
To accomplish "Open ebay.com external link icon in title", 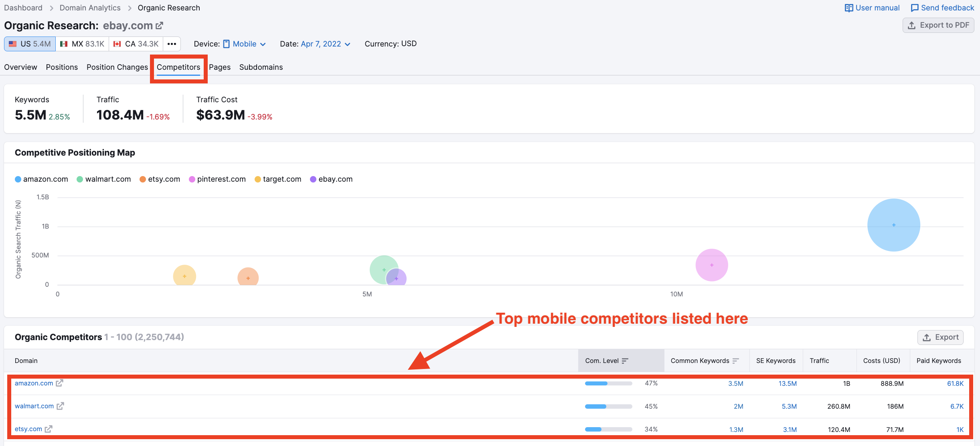I will [159, 26].
